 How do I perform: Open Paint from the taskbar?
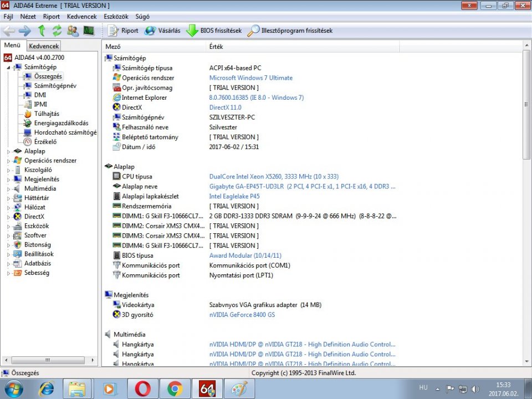tap(239, 389)
